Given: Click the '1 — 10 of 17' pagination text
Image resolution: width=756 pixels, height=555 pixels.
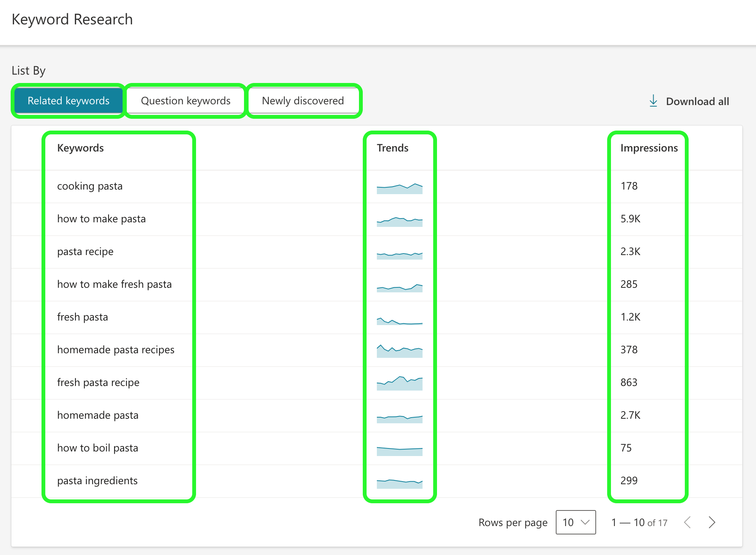Looking at the screenshot, I should click(640, 523).
